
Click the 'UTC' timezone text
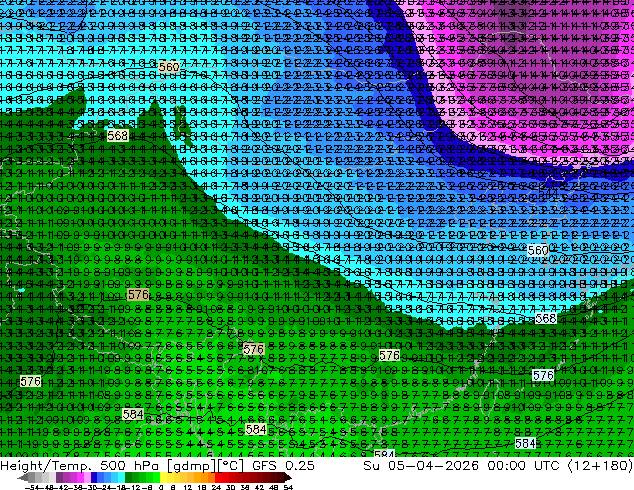pos(547,466)
